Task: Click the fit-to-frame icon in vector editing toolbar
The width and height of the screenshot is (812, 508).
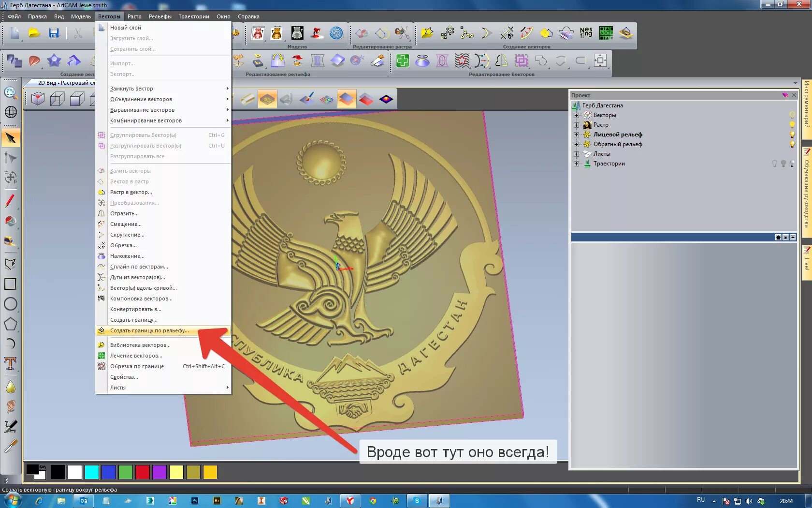Action: [600, 60]
